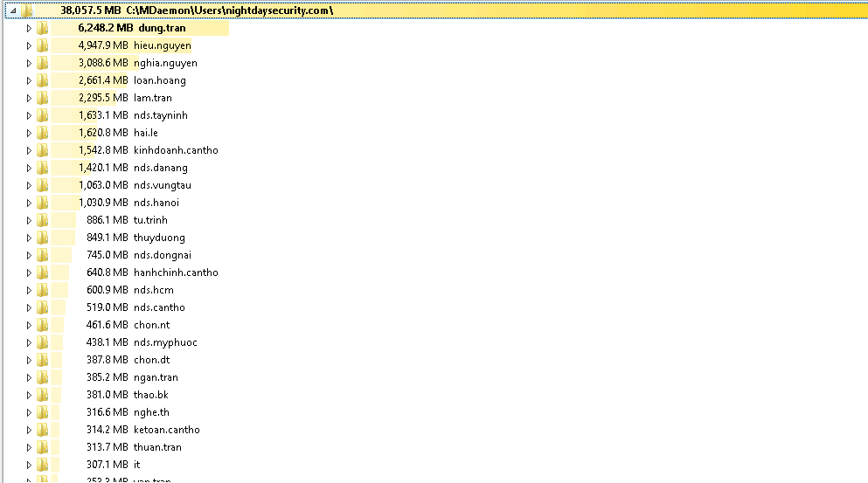Click the nds.vungtau folder icon
868x483 pixels.
(43, 185)
